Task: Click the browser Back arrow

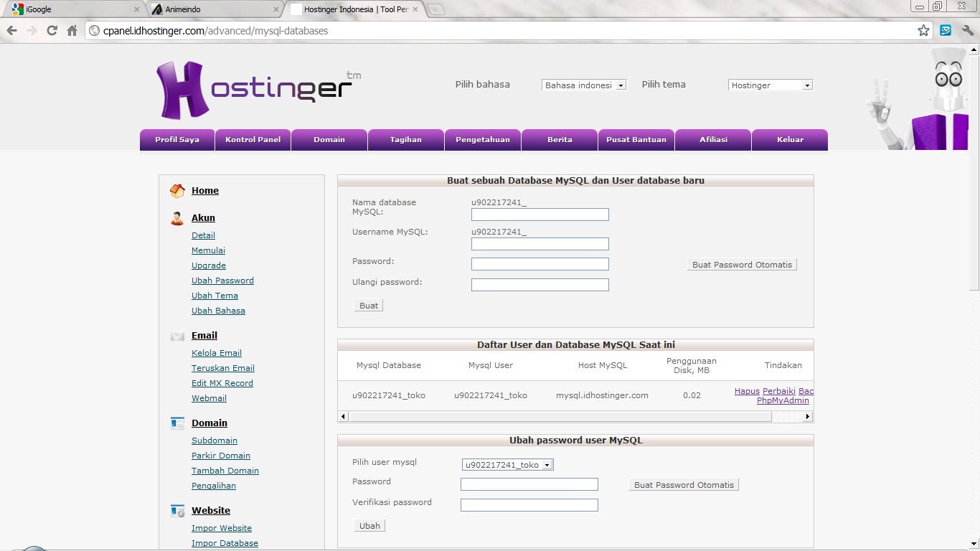Action: point(11,31)
